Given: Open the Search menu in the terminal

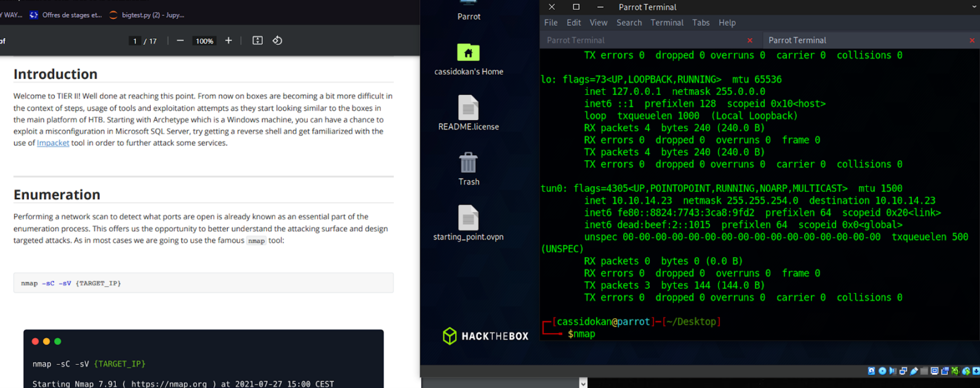Looking at the screenshot, I should point(629,23).
